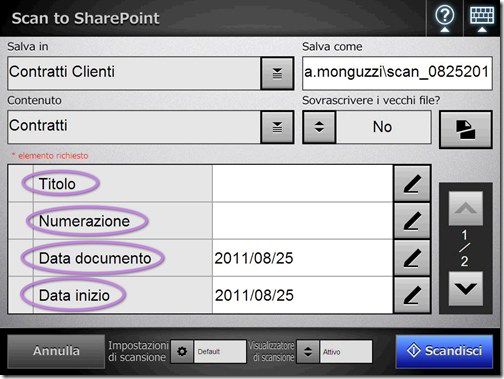Click the Numerazione value cell
This screenshot has width=504, height=379.
303,221
